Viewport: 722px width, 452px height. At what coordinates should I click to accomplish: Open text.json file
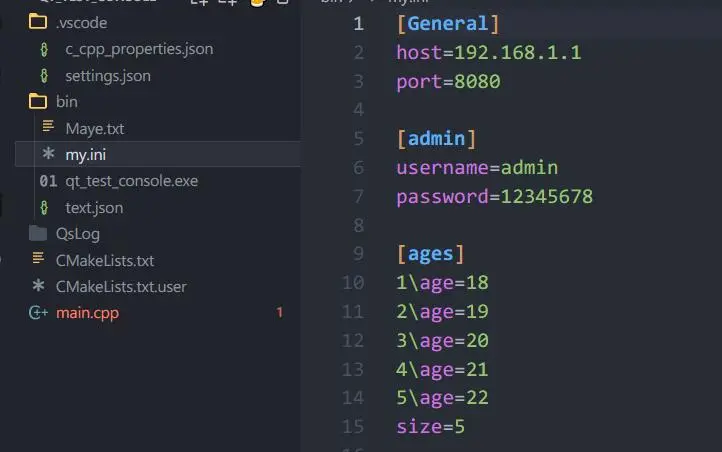tap(94, 207)
